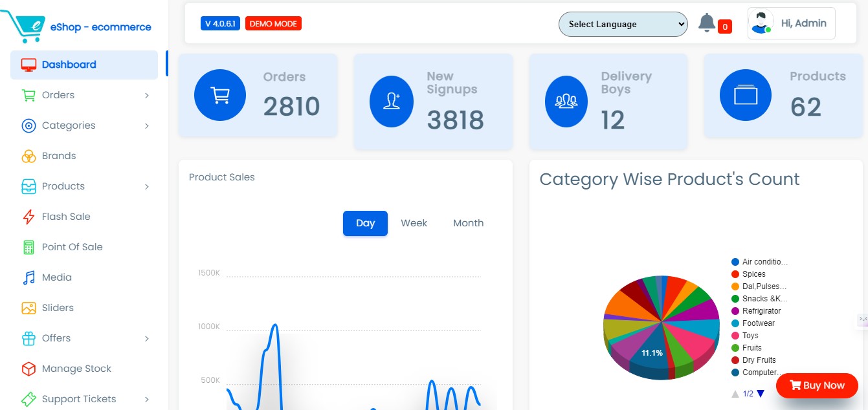Viewport: 868px width, 410px height.
Task: Click the Media music-note icon
Action: (29, 277)
